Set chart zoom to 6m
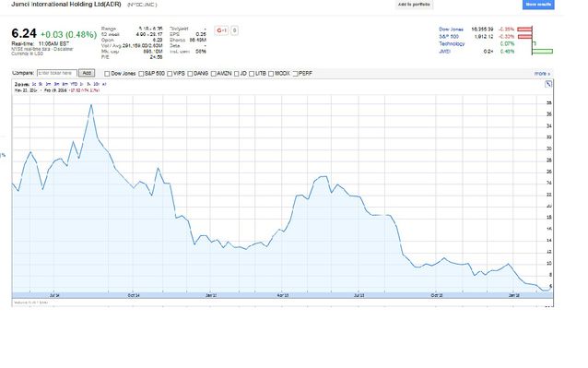The image size is (588, 368). point(65,85)
